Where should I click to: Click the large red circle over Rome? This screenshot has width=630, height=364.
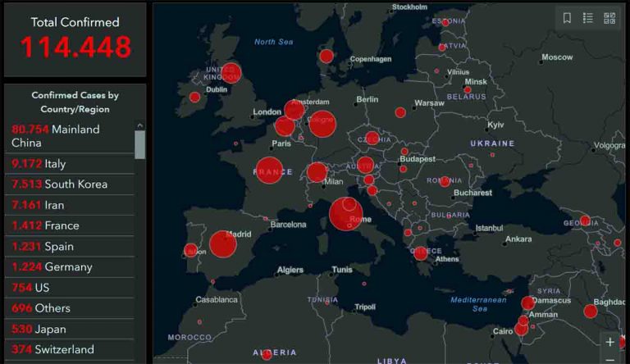click(x=345, y=214)
